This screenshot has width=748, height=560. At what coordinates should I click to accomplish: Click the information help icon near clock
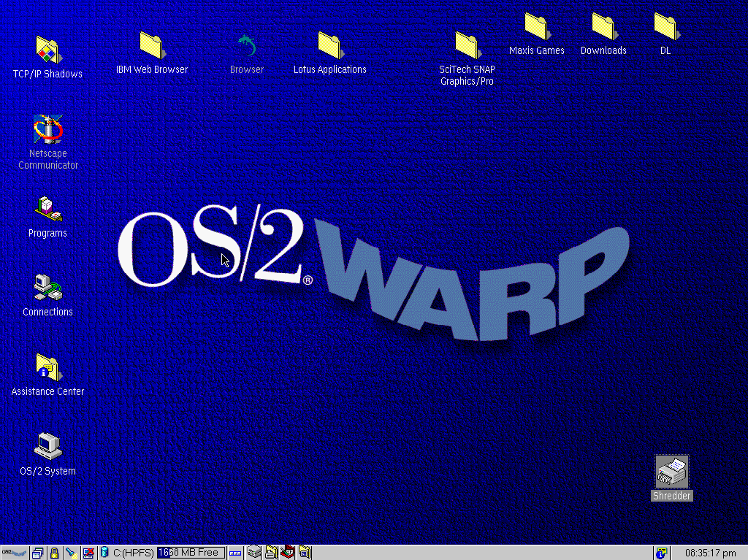(660, 553)
